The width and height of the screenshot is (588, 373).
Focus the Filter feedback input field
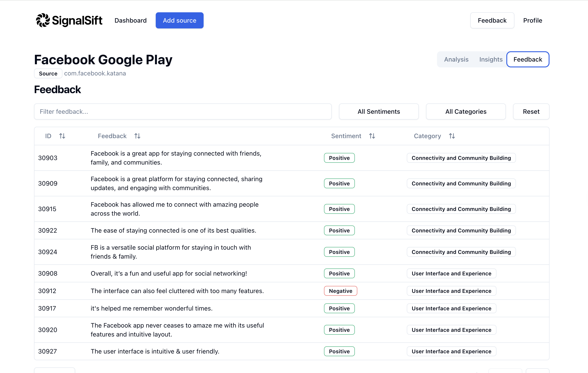(183, 111)
